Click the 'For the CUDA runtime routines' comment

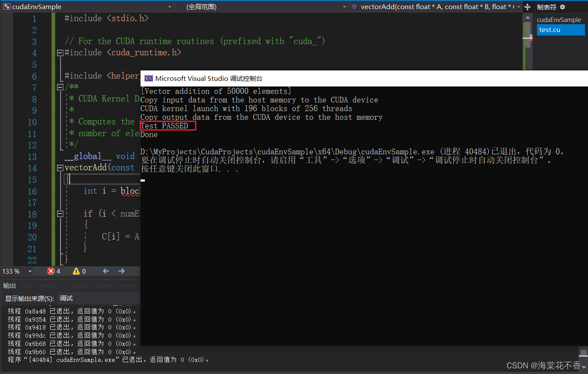point(195,41)
